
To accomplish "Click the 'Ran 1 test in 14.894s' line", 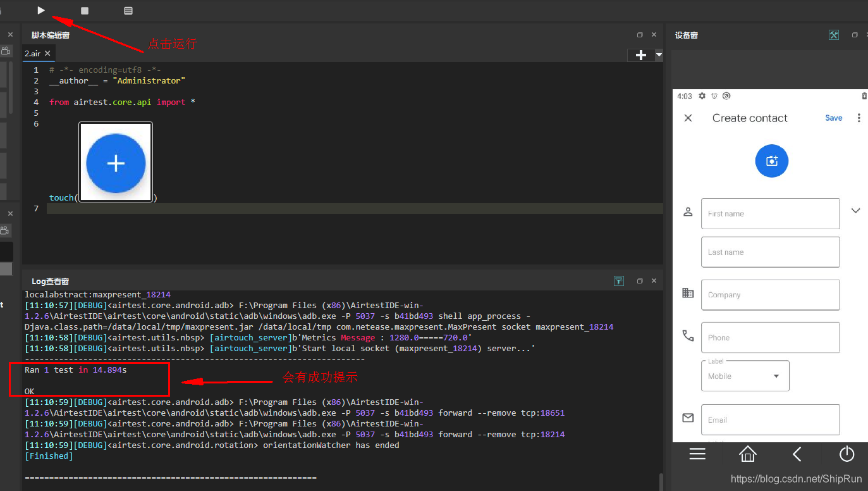I will (75, 370).
